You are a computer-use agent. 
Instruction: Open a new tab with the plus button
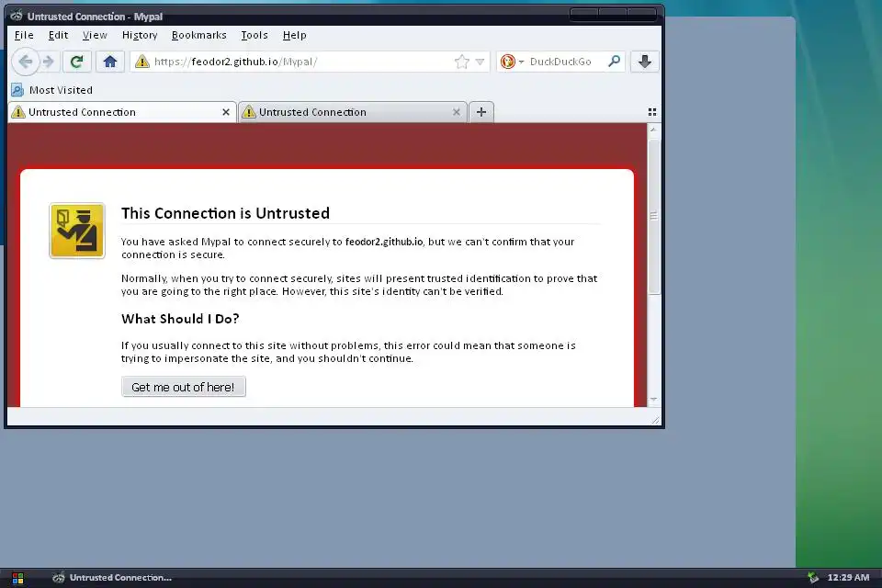481,112
